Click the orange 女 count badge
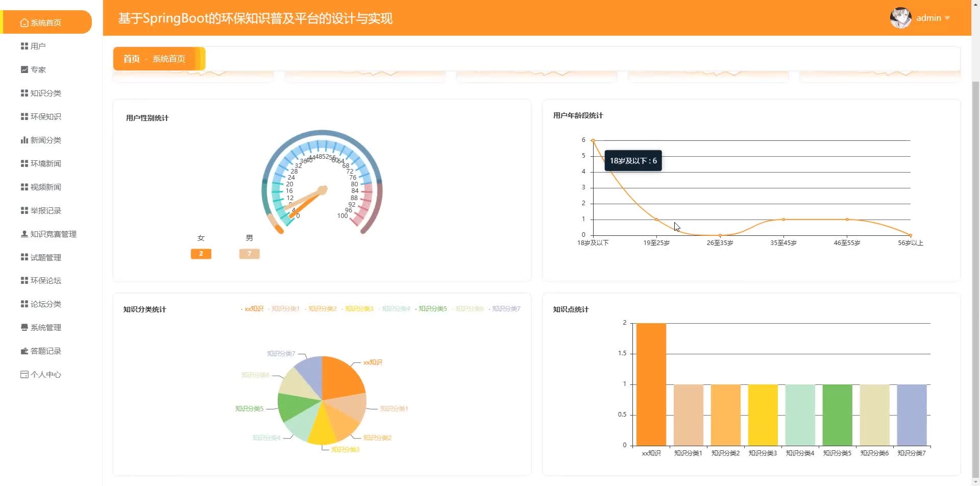The image size is (980, 486). tap(201, 254)
